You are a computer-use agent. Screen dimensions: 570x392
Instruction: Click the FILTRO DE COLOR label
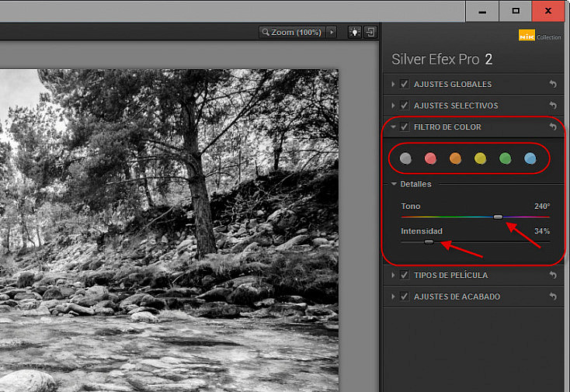pos(447,127)
